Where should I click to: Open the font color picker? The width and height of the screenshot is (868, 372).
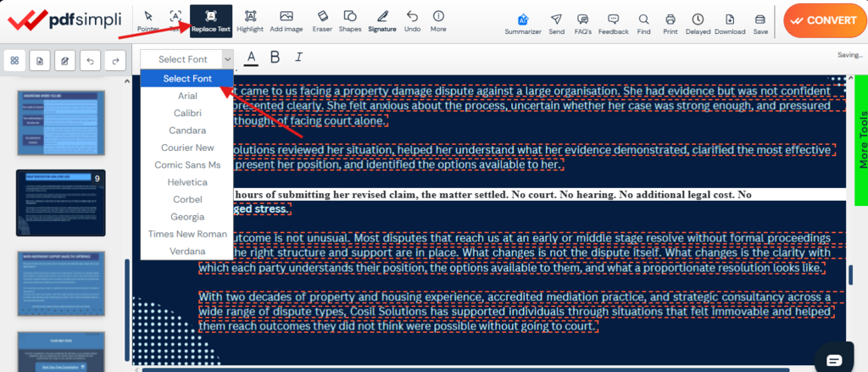pyautogui.click(x=251, y=58)
